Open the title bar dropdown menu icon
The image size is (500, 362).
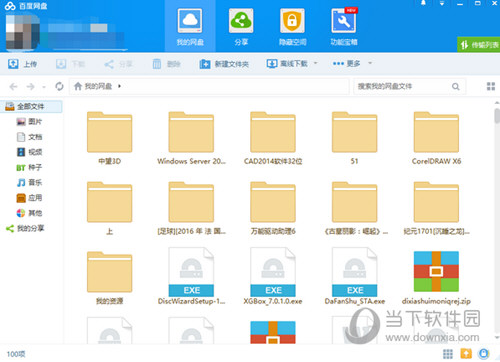click(x=442, y=3)
